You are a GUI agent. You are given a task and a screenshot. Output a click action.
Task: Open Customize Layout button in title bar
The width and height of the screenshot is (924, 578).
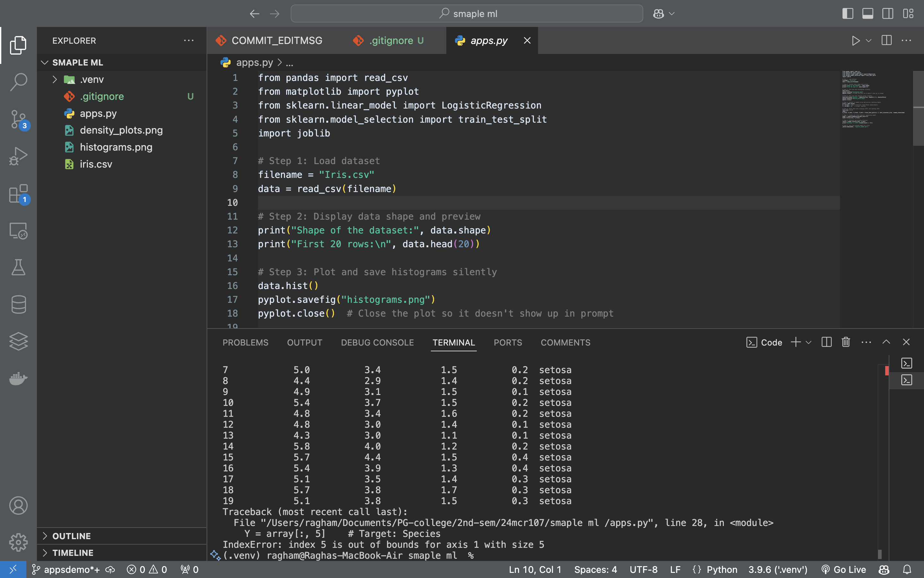pos(908,14)
